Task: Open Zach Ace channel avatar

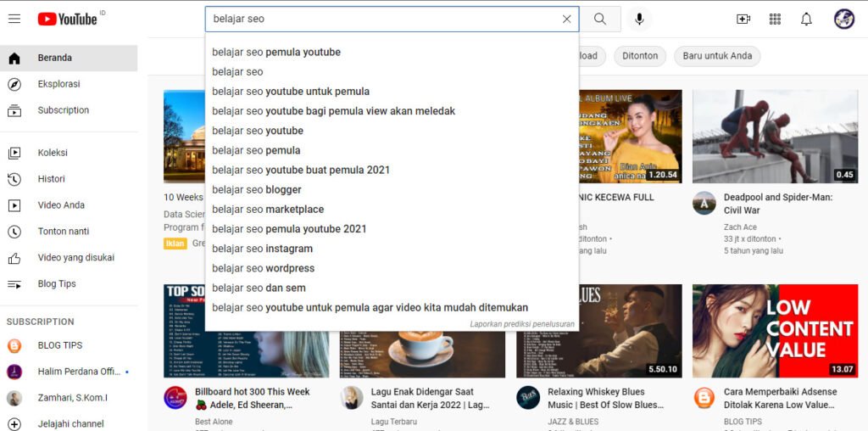Action: 704,204
